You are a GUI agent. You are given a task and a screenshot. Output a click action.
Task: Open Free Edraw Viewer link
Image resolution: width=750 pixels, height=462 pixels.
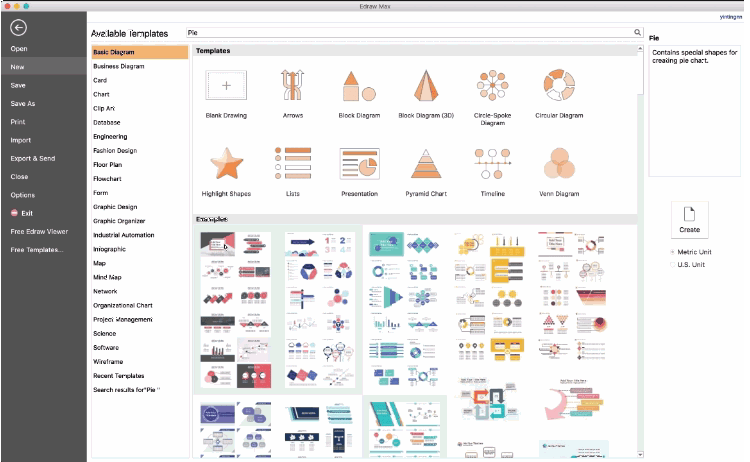[39, 231]
